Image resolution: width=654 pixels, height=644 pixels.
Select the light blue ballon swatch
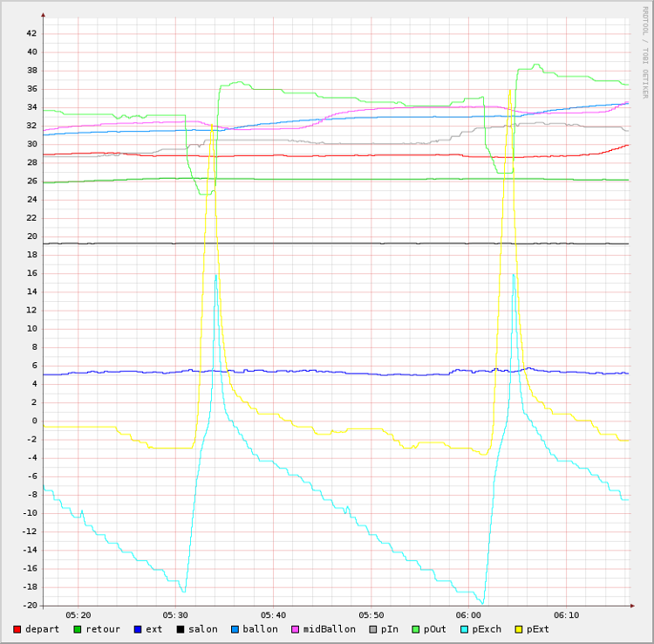pos(235,629)
